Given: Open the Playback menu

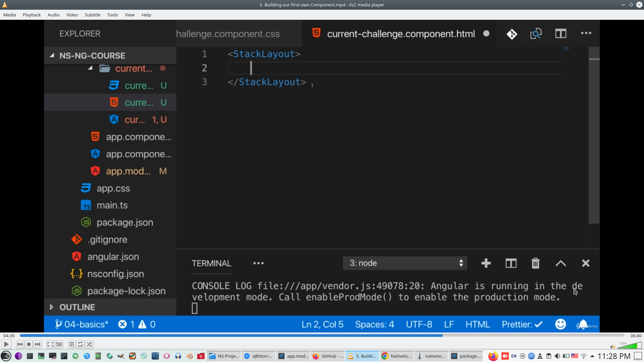Looking at the screenshot, I should coord(32,15).
